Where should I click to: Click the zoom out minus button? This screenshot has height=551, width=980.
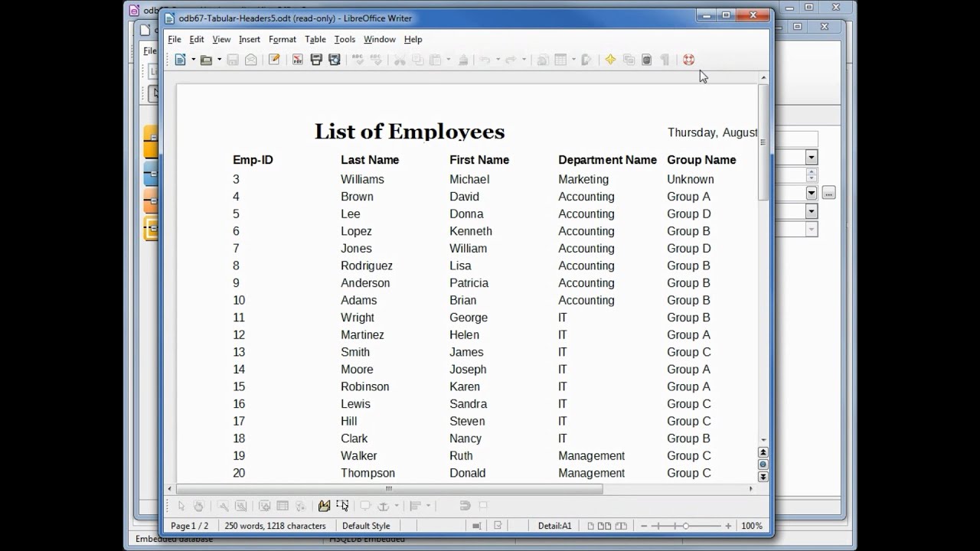coord(644,526)
